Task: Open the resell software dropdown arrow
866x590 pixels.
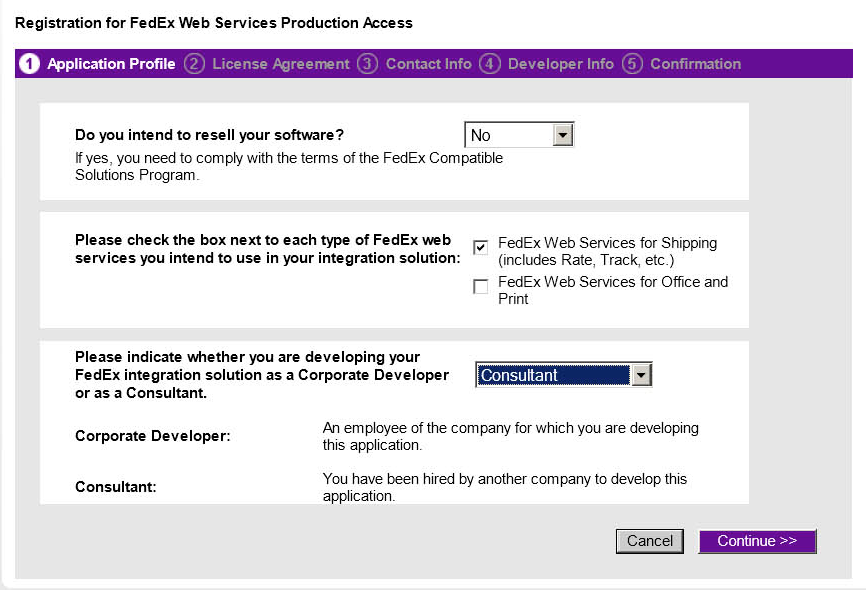Action: click(563, 135)
